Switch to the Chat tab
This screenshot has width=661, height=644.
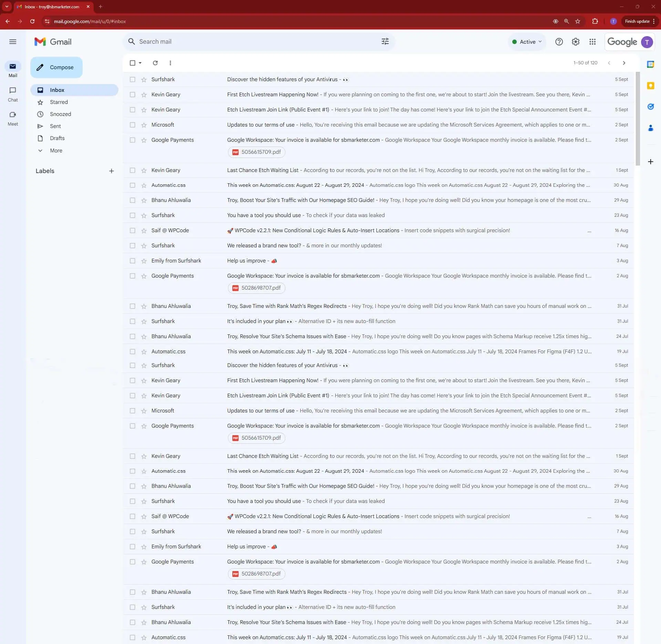pyautogui.click(x=13, y=94)
